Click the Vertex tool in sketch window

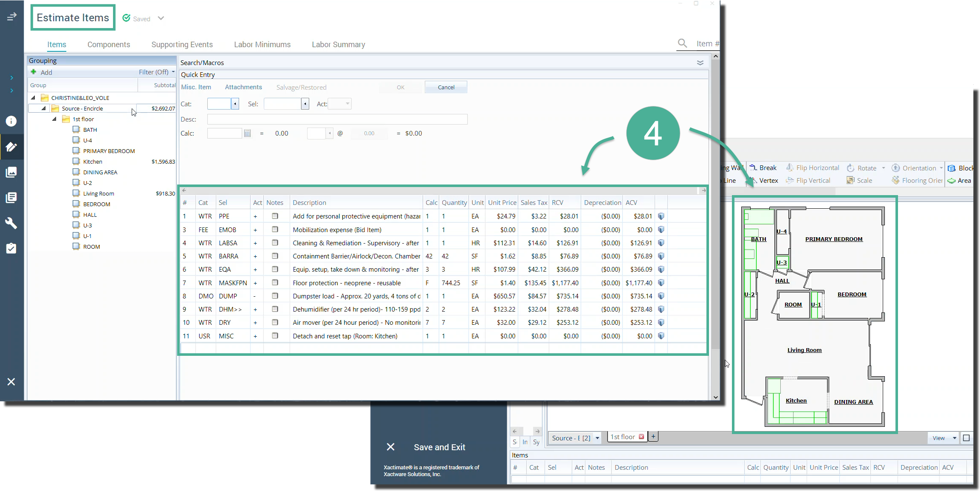[x=764, y=181]
